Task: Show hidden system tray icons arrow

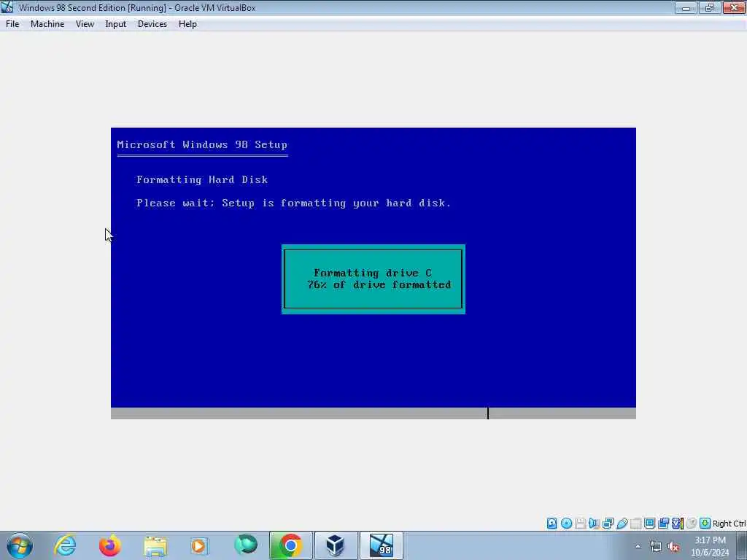Action: (638, 546)
